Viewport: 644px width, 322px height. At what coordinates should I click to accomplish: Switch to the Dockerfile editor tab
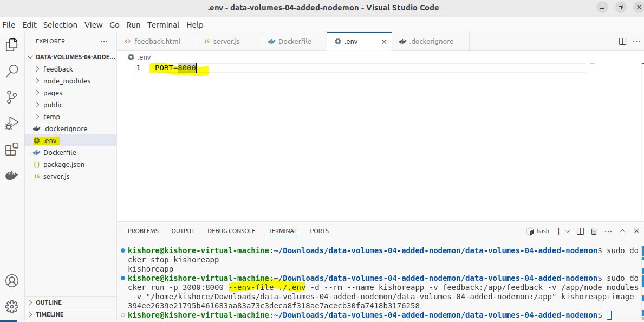pyautogui.click(x=294, y=41)
